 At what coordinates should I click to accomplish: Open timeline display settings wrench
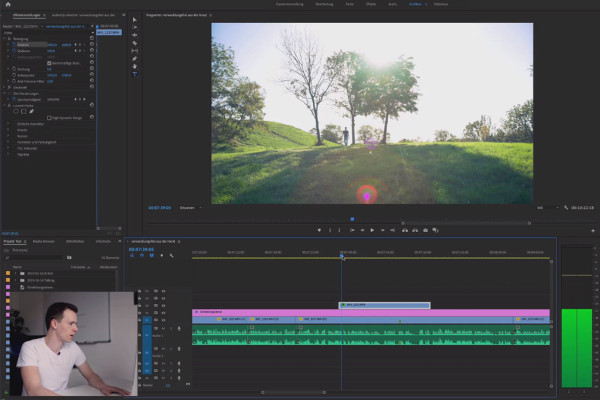point(171,255)
